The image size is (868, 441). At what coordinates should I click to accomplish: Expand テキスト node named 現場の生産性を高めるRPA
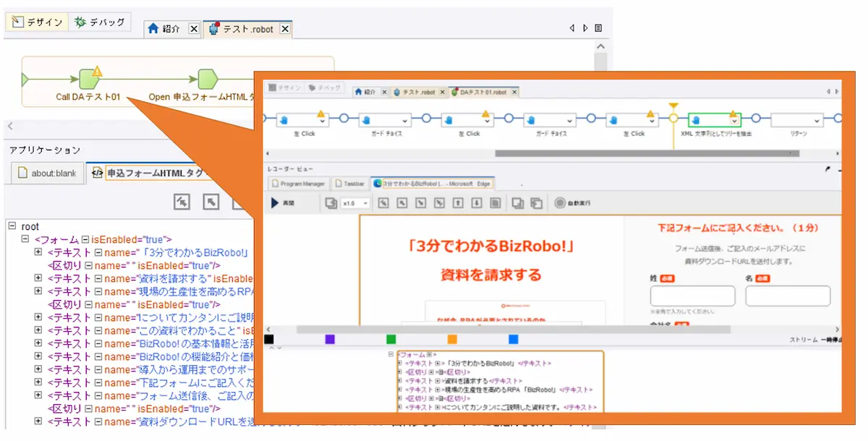pos(38,291)
